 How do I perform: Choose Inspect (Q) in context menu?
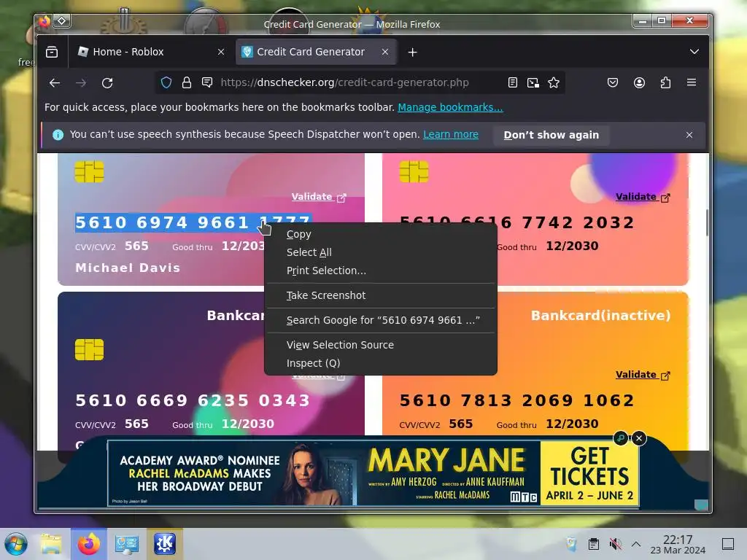coord(380,363)
